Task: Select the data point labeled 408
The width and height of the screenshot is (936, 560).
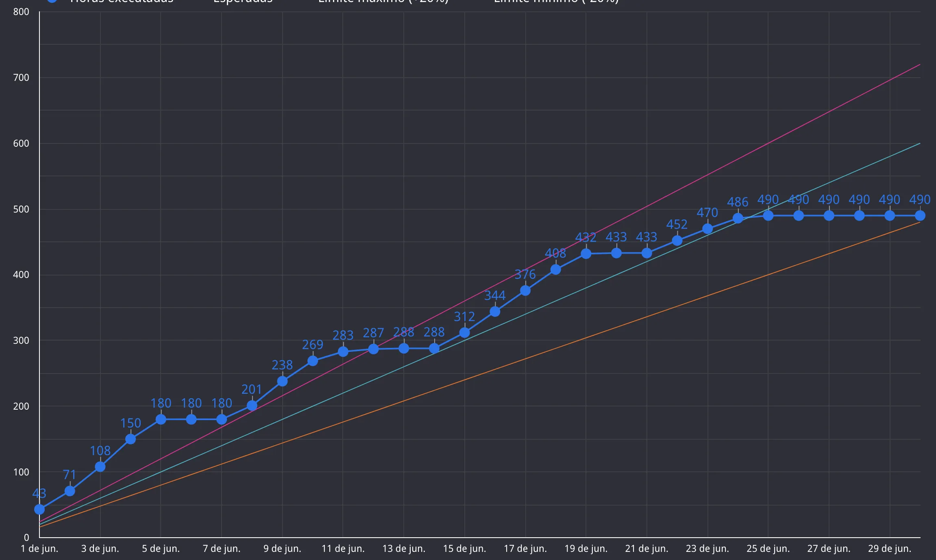Action: [x=555, y=269]
